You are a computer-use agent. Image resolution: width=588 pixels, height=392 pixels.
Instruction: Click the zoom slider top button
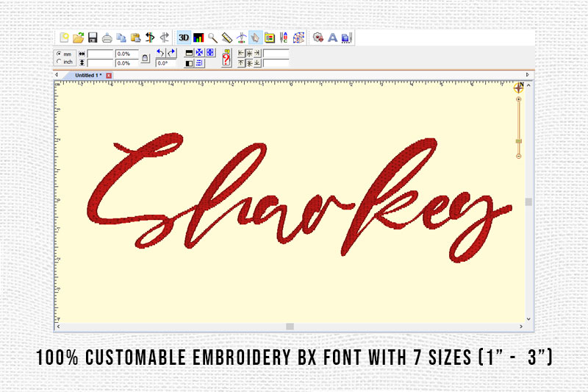pos(519,99)
